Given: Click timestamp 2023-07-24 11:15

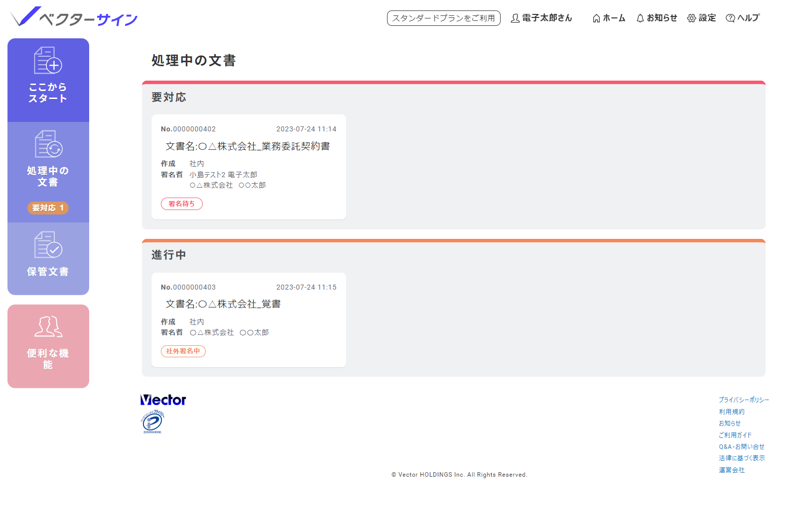Looking at the screenshot, I should (x=306, y=288).
